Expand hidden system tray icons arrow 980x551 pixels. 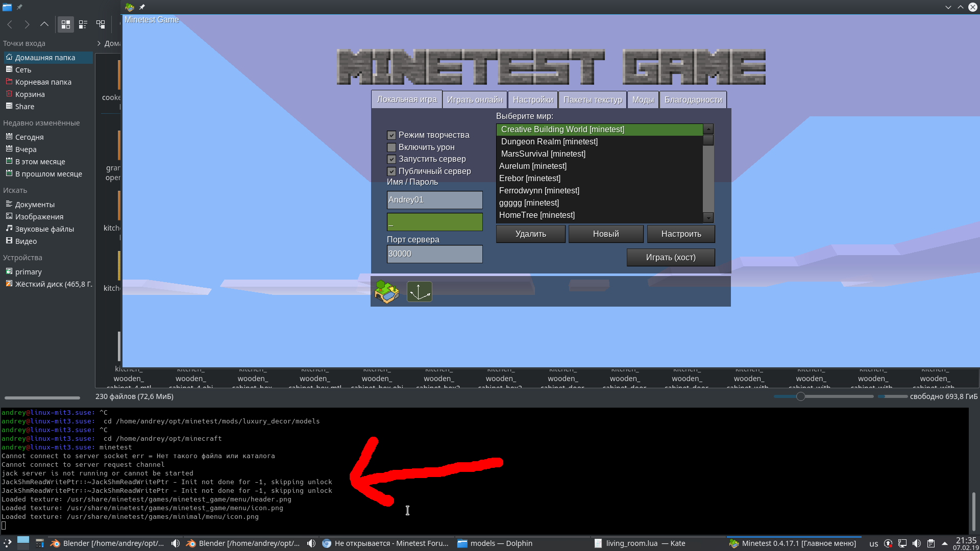(x=945, y=543)
